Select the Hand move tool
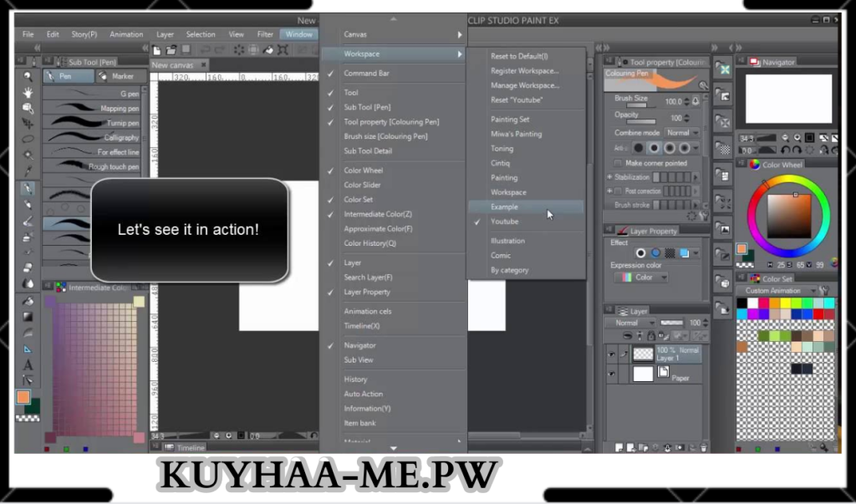 pos(28,92)
